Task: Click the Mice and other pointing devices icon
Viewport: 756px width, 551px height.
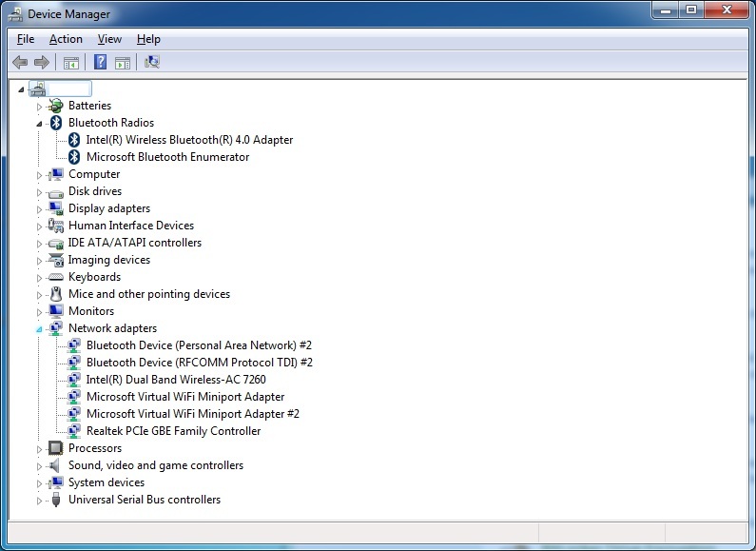Action: point(56,294)
